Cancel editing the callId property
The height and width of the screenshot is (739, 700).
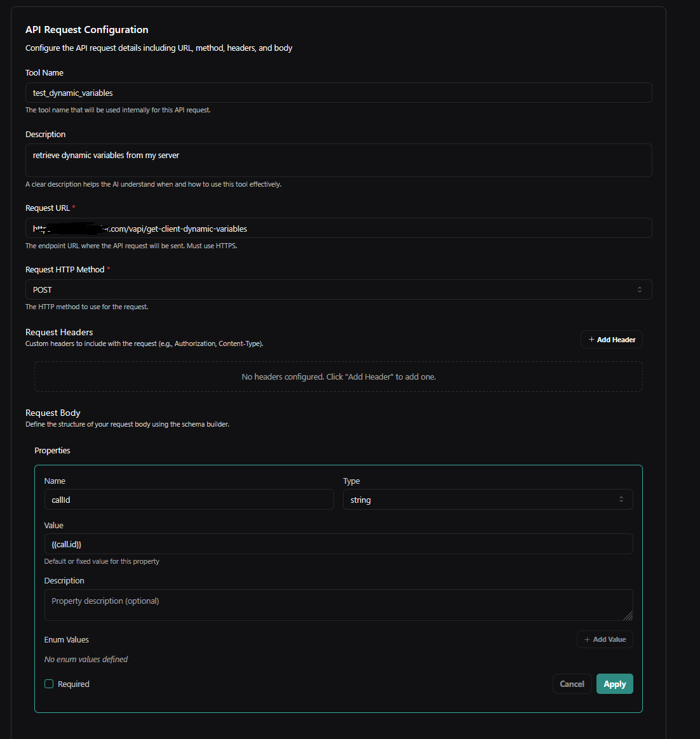[x=571, y=684]
